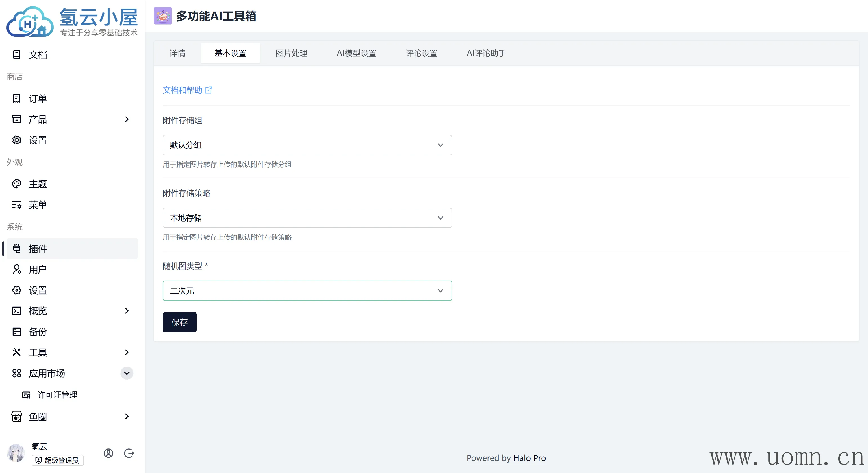Open 鱼圈 via its storefront icon

coord(16,417)
